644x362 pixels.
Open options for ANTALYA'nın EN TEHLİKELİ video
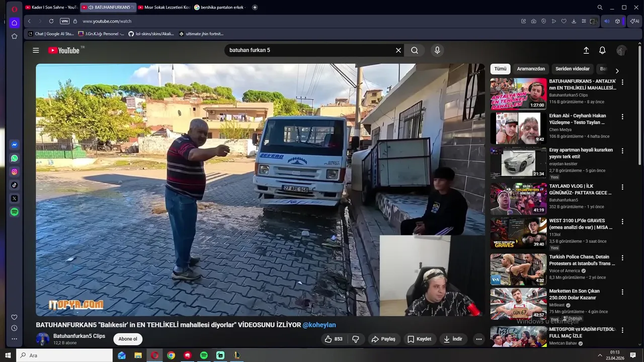[622, 82]
